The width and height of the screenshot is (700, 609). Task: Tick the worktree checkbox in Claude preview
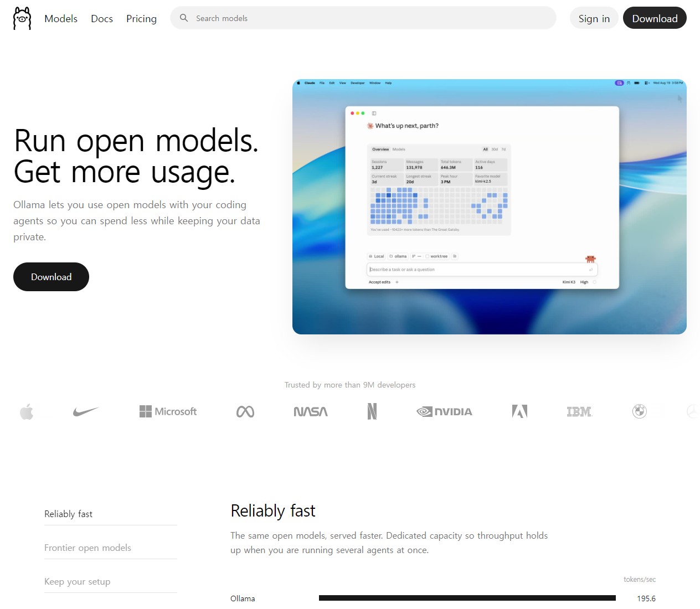pyautogui.click(x=427, y=256)
